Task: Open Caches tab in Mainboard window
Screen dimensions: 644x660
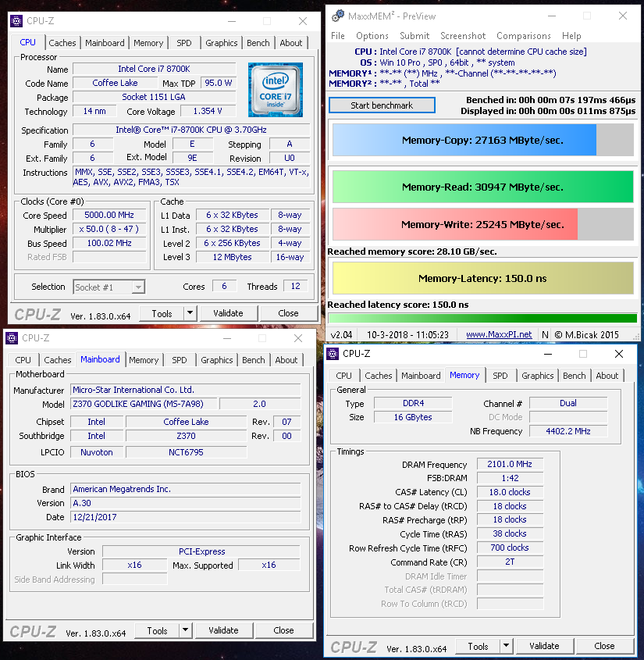Action: [58, 360]
